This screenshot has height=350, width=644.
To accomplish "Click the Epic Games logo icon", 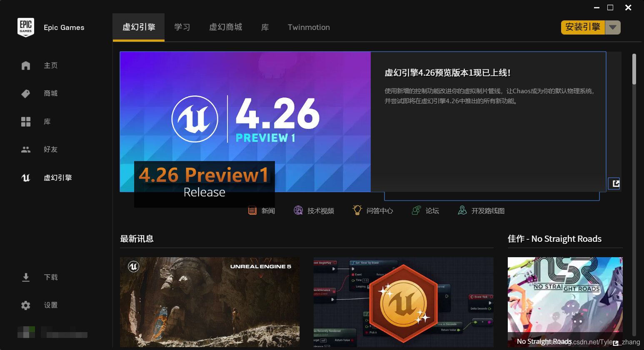I will pyautogui.click(x=26, y=27).
